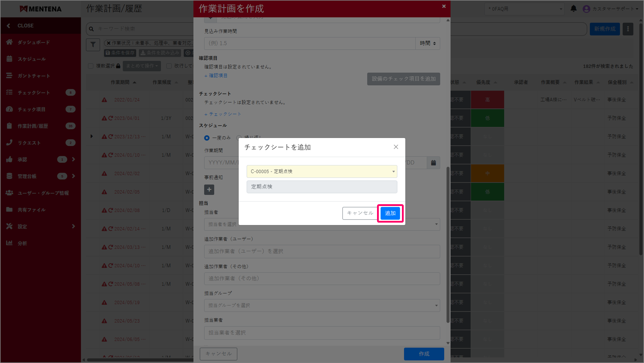The width and height of the screenshot is (644, 363).
Task: Open ガントチャート in the sidebar
Action: [x=34, y=76]
